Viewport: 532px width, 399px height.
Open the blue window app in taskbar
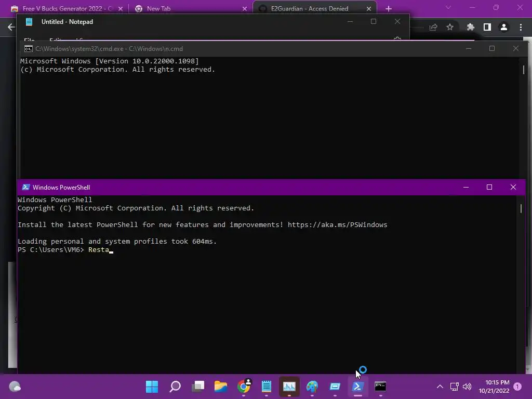pos(335,387)
